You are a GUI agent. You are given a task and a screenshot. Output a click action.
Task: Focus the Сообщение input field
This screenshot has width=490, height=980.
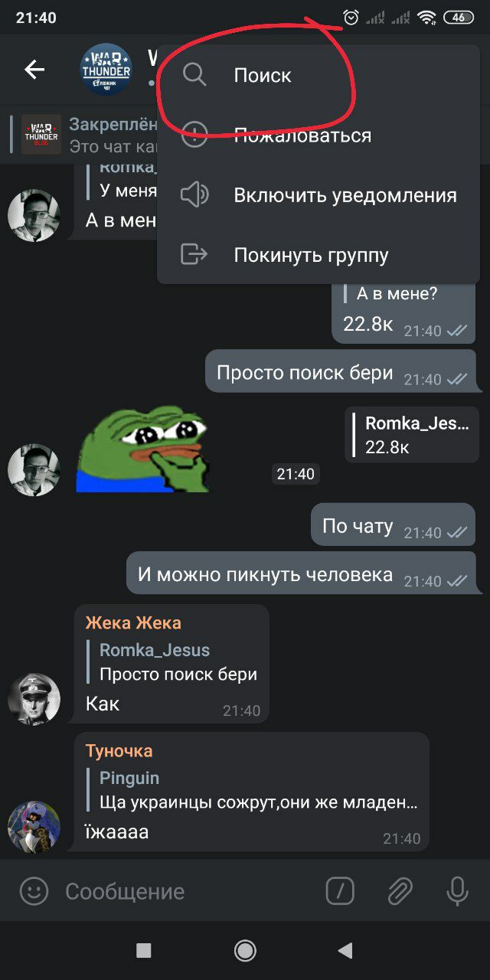coord(191,891)
